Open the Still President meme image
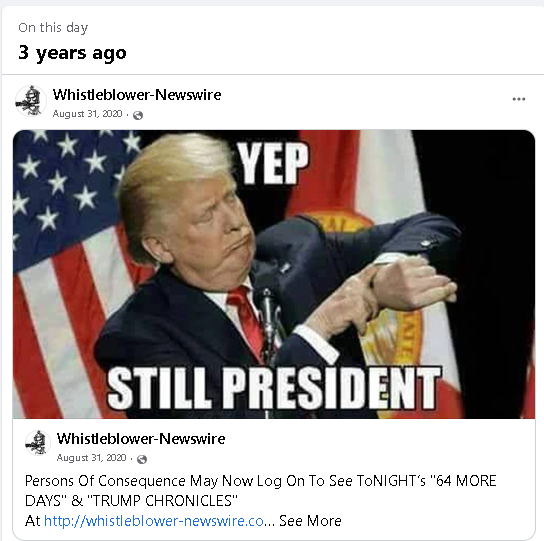This screenshot has height=541, width=544. 274,274
